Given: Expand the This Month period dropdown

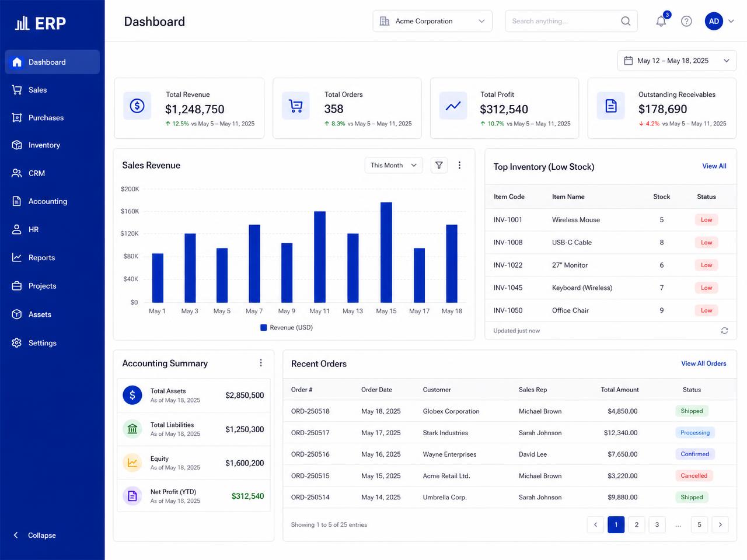Looking at the screenshot, I should point(394,165).
